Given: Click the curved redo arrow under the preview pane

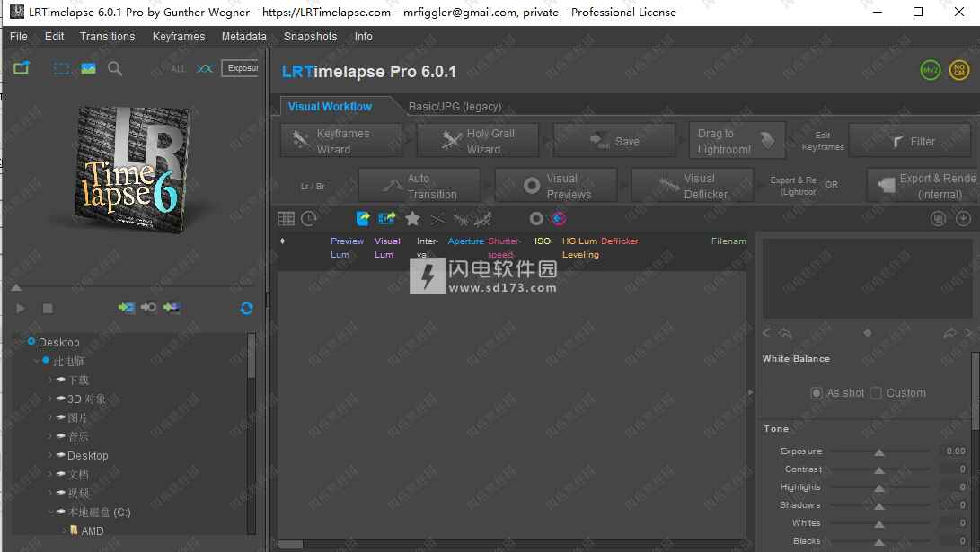Looking at the screenshot, I should [x=949, y=334].
